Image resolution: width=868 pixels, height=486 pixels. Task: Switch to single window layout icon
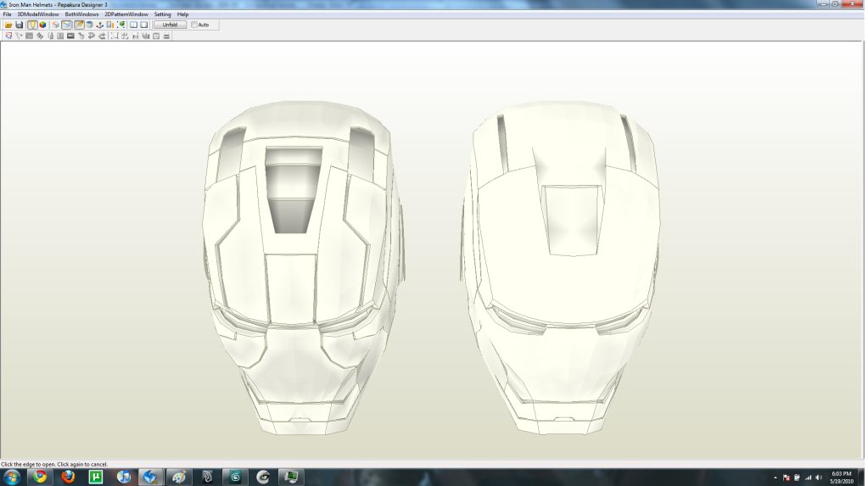[x=144, y=25]
